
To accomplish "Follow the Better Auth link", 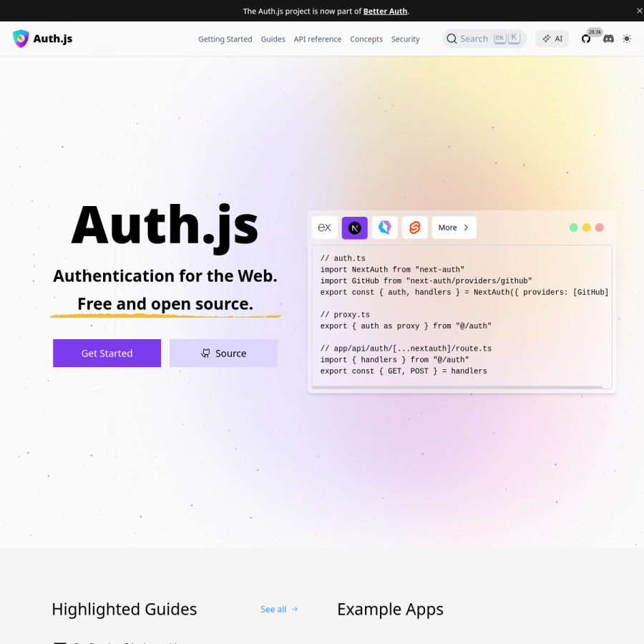I will coord(385,11).
